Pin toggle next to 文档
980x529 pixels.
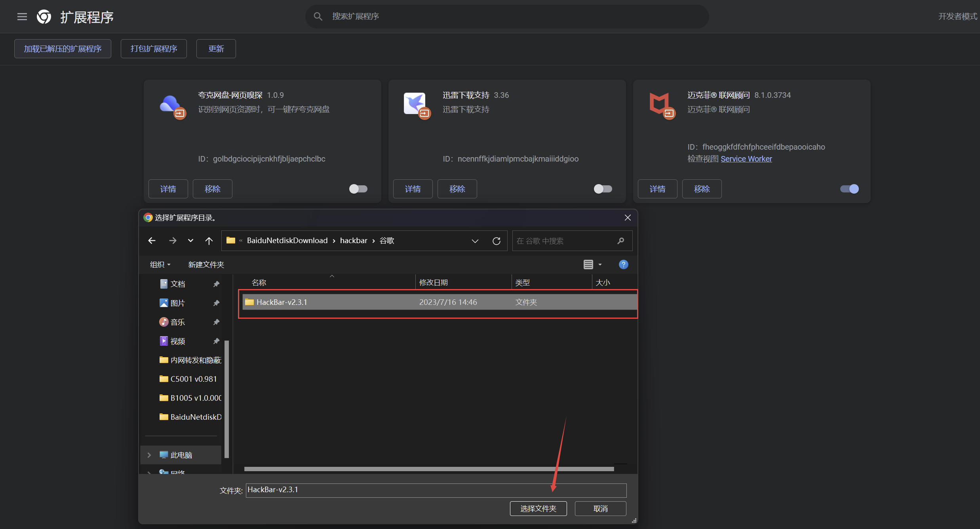tap(216, 284)
